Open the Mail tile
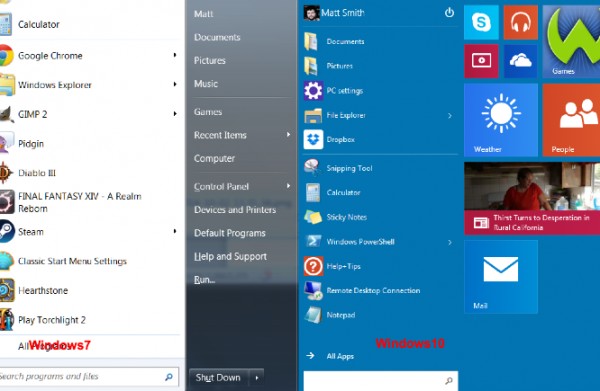Viewport: 600px width, 391px height. [501, 277]
